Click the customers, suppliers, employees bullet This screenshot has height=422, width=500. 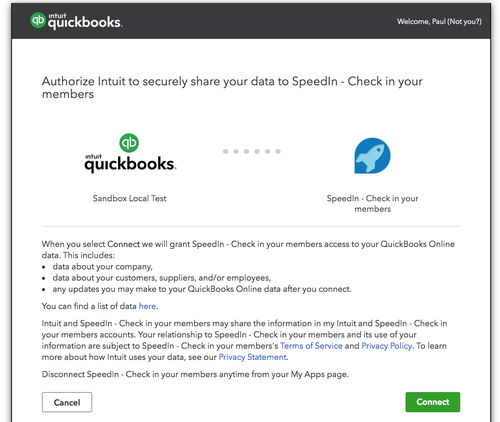pos(162,278)
